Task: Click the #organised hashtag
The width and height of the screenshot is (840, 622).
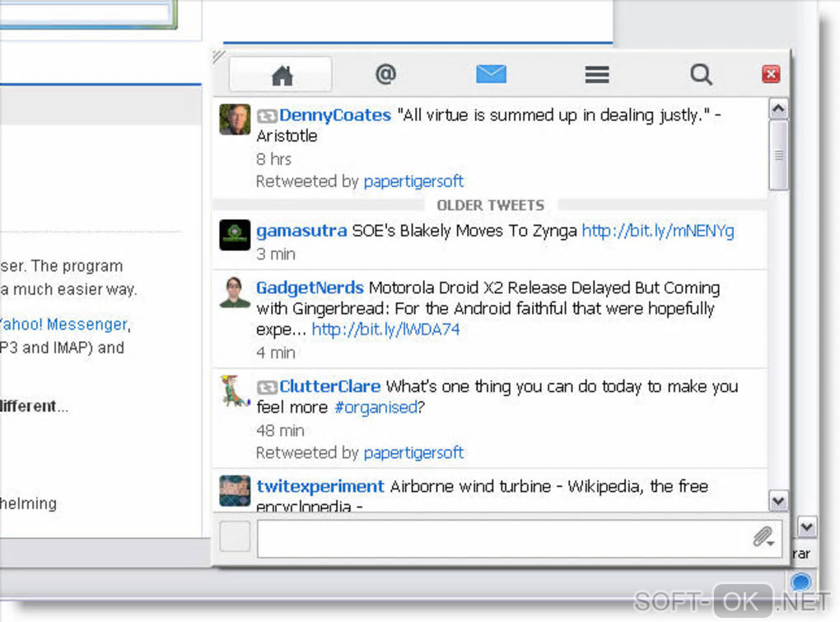Action: [x=376, y=407]
